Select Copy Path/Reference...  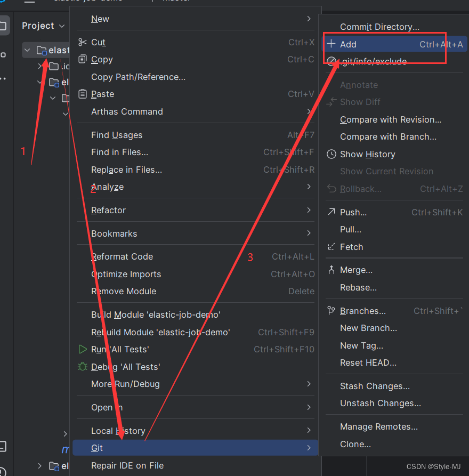click(x=196, y=77)
